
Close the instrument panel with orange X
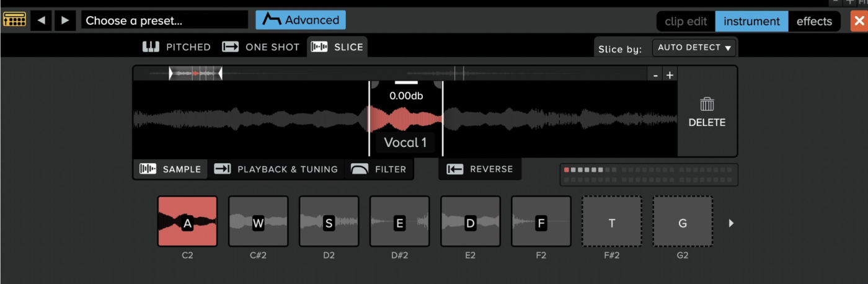click(859, 21)
